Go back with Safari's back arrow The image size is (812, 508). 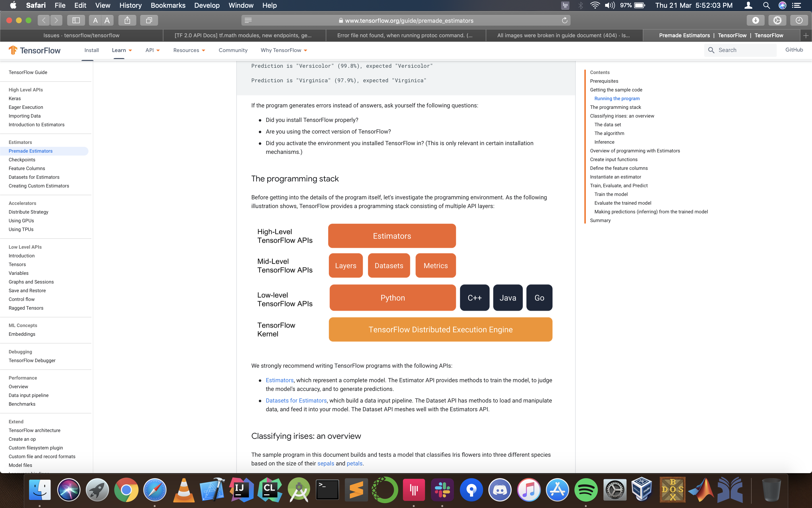[43, 21]
